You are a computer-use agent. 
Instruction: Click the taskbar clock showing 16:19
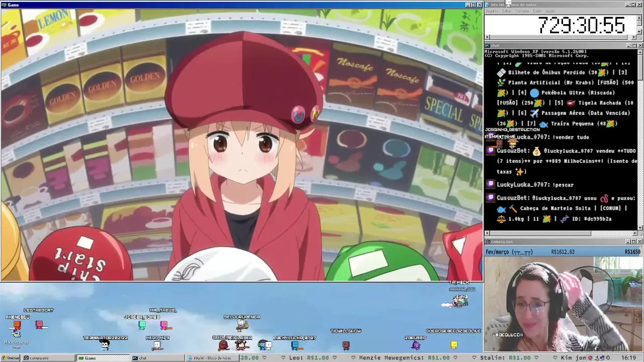pos(628,358)
